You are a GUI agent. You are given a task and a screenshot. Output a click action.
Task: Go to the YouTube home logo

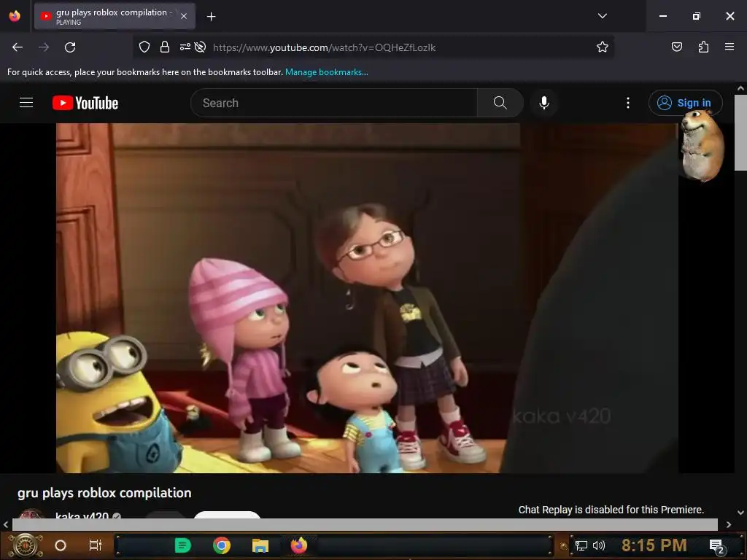[x=85, y=103]
